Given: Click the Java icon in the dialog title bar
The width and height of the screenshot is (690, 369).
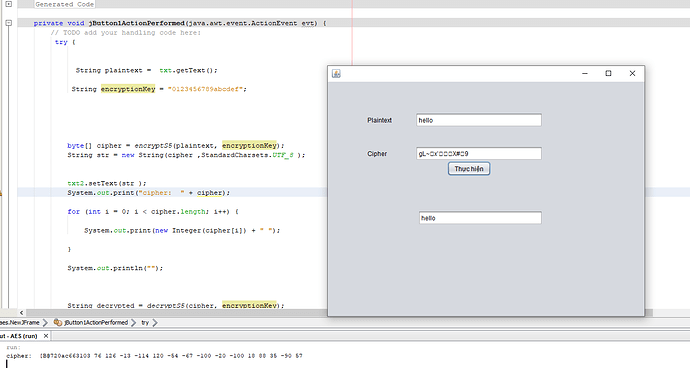Looking at the screenshot, I should click(x=336, y=73).
